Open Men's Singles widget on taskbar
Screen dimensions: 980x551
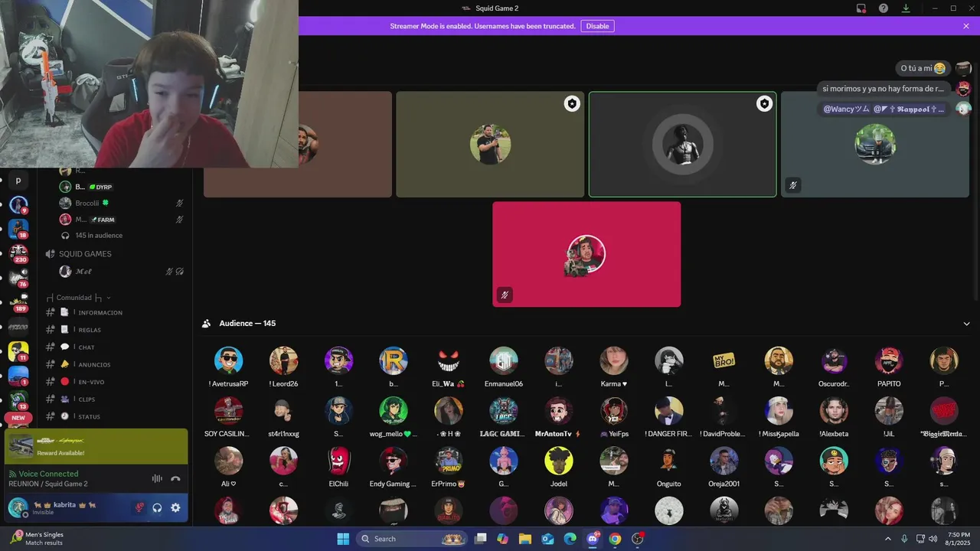37,539
